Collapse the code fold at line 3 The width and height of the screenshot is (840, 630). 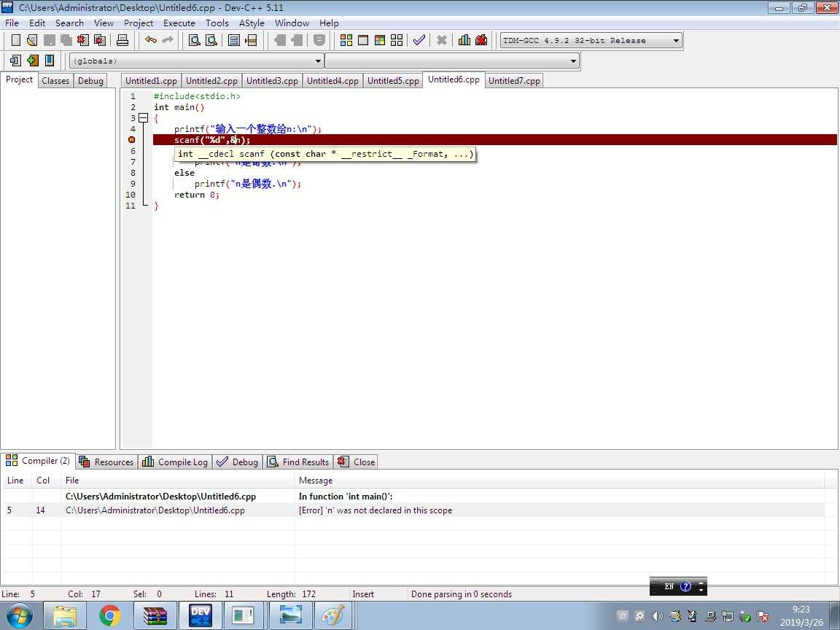click(x=143, y=118)
